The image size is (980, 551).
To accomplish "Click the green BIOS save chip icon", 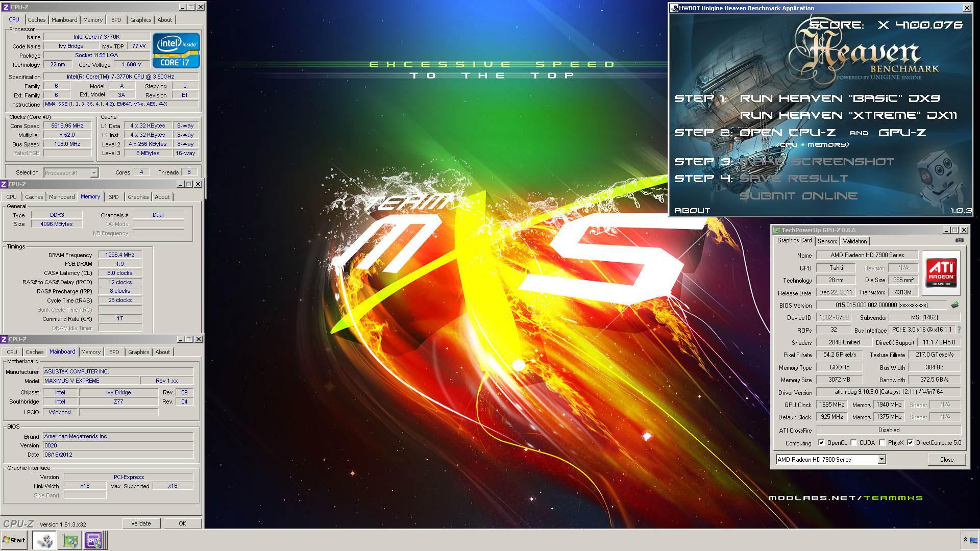I will point(955,305).
